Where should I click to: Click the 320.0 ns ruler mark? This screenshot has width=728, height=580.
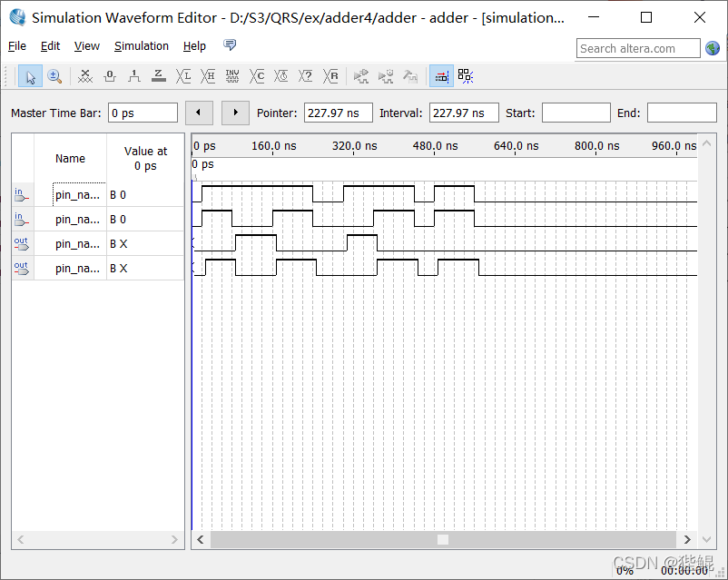pyautogui.click(x=354, y=146)
